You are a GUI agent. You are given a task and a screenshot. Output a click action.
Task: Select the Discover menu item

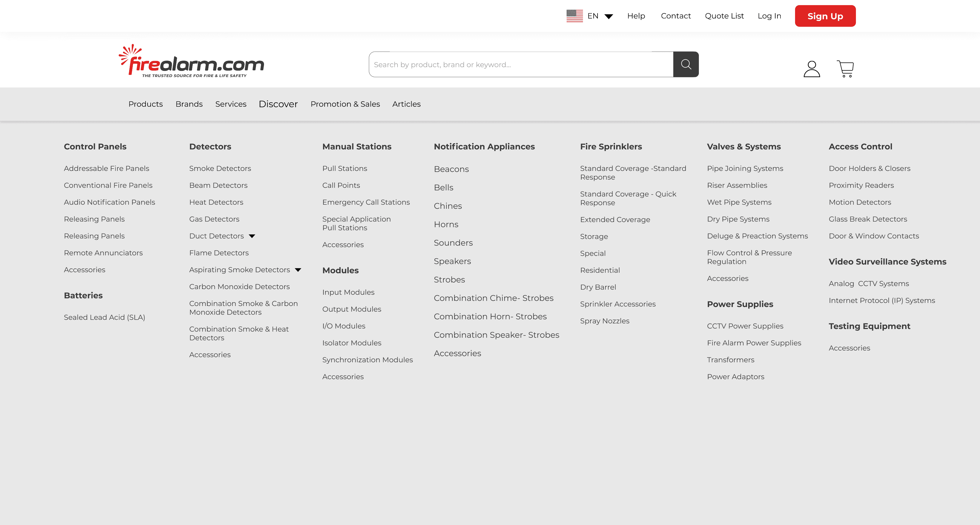pyautogui.click(x=278, y=104)
